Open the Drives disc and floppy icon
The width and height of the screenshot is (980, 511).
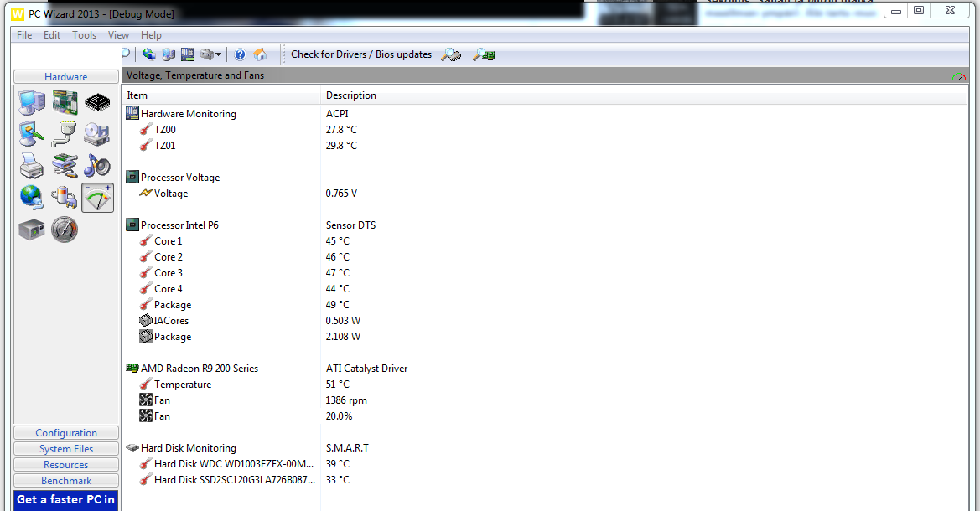click(97, 134)
